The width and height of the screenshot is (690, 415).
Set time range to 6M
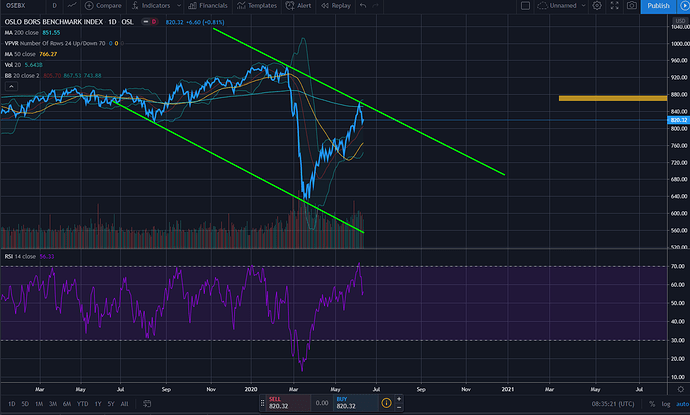pyautogui.click(x=67, y=404)
